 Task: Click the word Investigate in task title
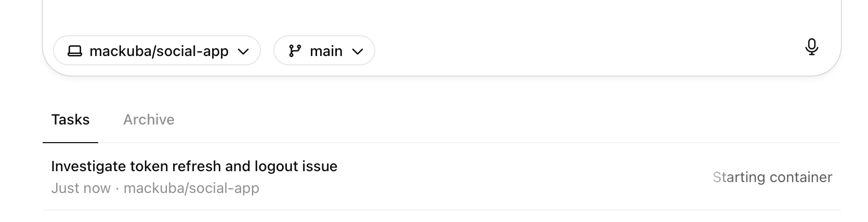pos(88,166)
